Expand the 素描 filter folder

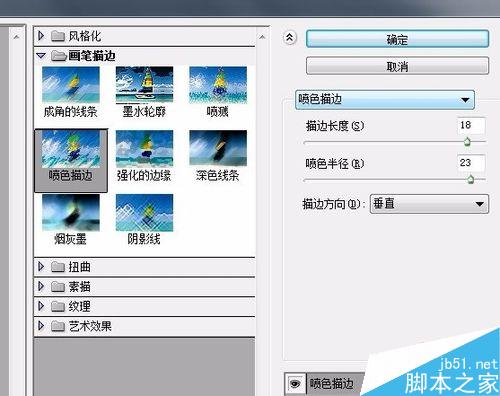pyautogui.click(x=41, y=286)
